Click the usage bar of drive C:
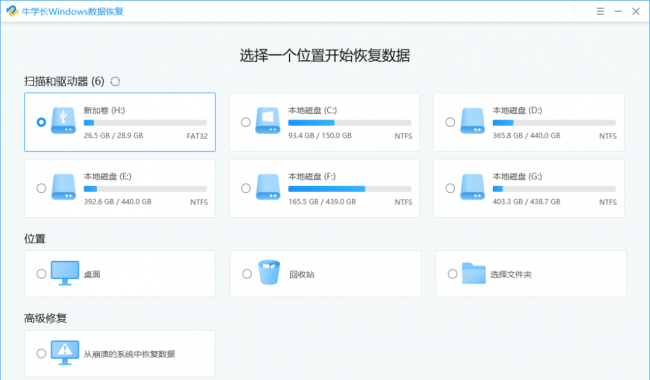This screenshot has height=380, width=650. pos(349,123)
